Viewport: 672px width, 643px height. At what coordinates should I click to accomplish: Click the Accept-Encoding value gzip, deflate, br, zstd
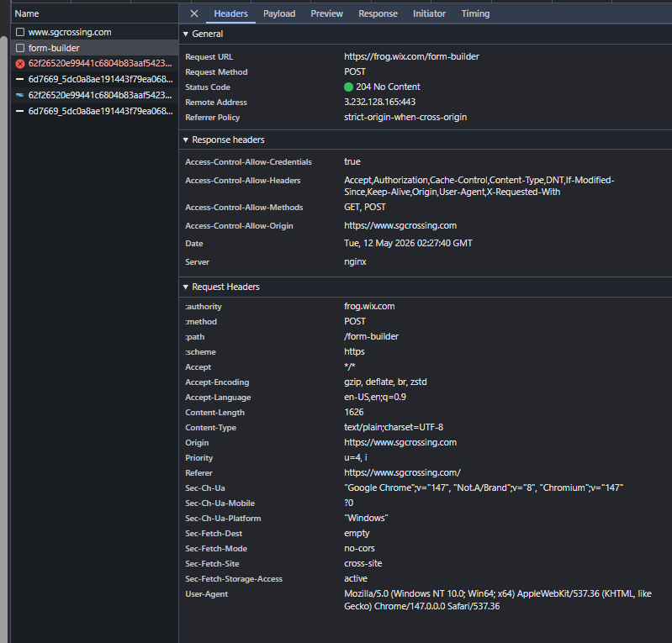(x=385, y=382)
